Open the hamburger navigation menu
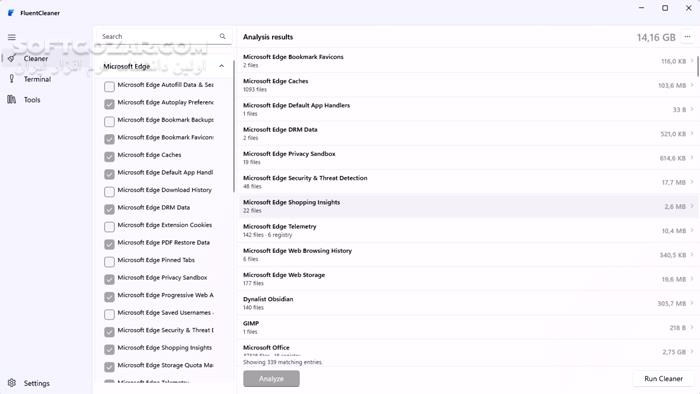This screenshot has height=394, width=700. point(12,37)
